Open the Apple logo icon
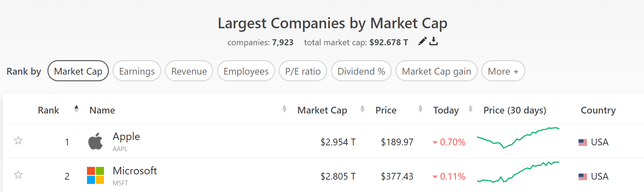The height and width of the screenshot is (192, 644). pyautogui.click(x=95, y=141)
